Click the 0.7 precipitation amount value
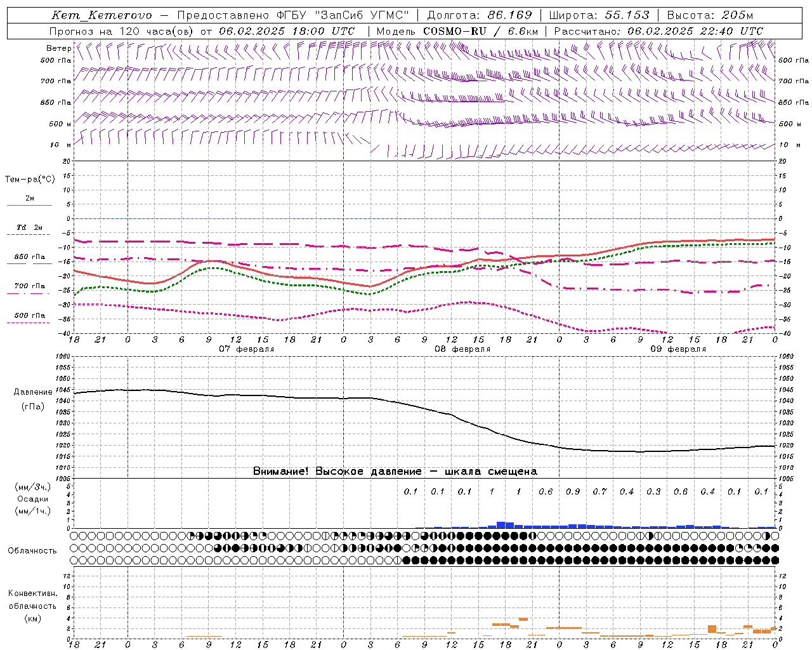This screenshot has width=812, height=650. pos(599,491)
